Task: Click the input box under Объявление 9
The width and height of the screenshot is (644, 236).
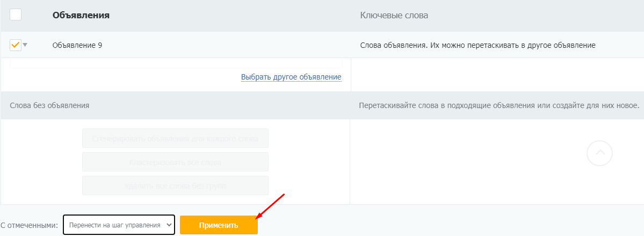Action: pyautogui.click(x=176, y=63)
